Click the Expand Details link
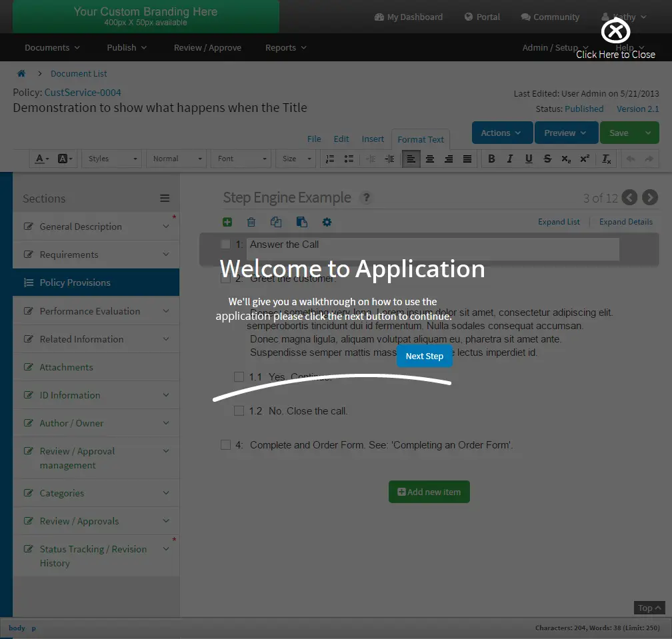 click(x=626, y=222)
